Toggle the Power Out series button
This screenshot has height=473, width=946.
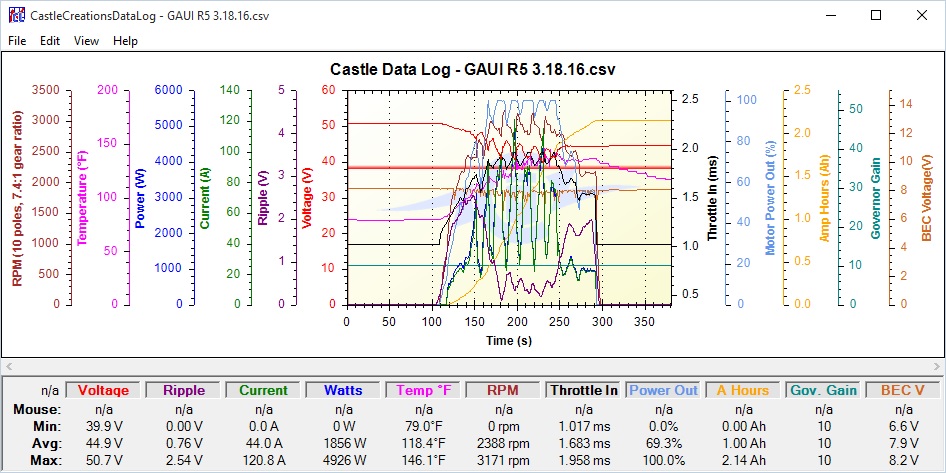(x=662, y=390)
